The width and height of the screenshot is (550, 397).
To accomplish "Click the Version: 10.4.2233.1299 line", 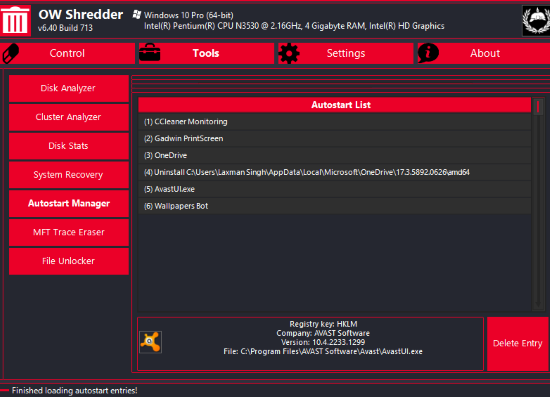I will click(323, 342).
